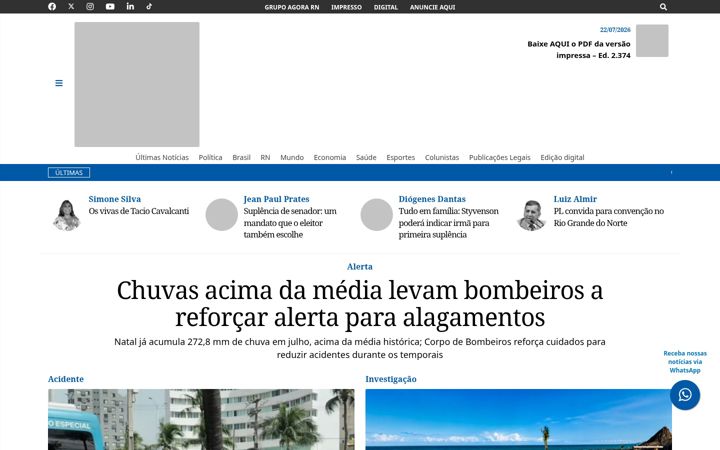Viewport: 720px width, 450px height.
Task: Open the Impresso top menu item
Action: click(346, 7)
